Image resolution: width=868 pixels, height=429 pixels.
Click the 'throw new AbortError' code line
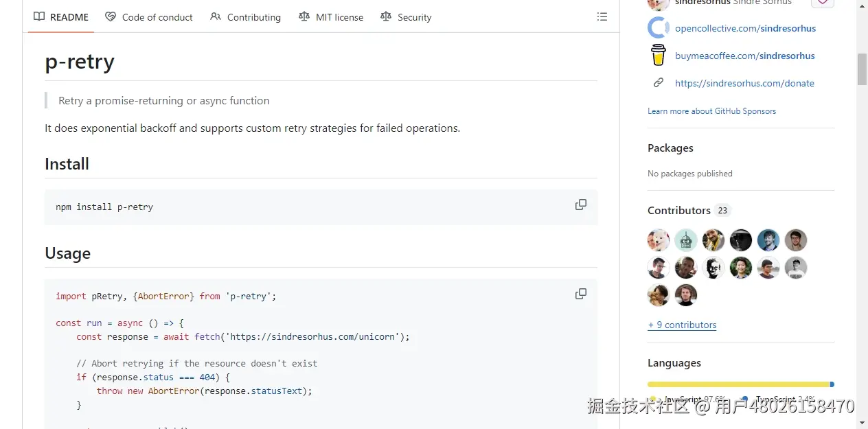tap(204, 391)
